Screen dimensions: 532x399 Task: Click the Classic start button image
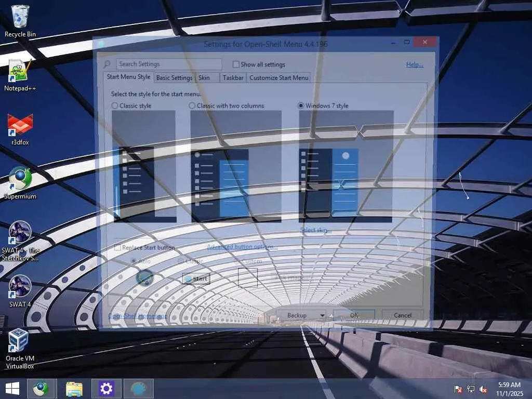196,279
